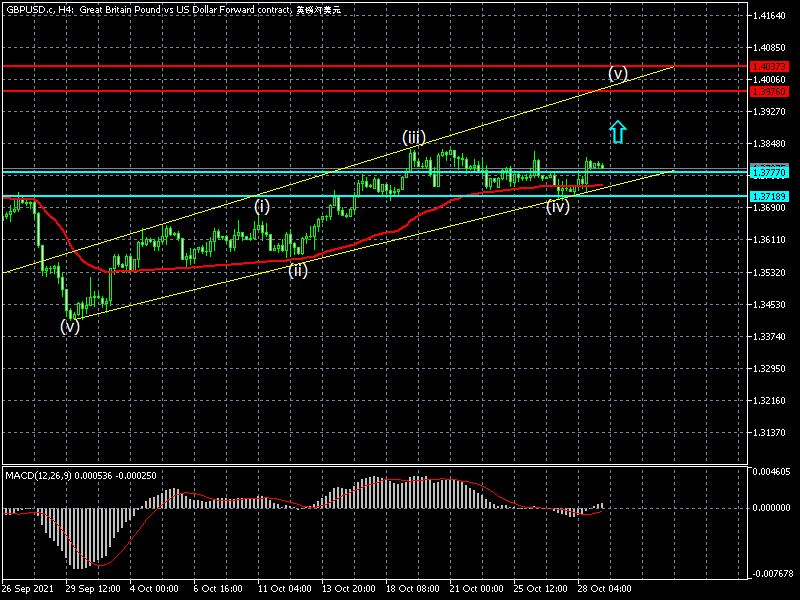Screen dimensions: 800x600
Task: Click the upper-right (v) wave target label
Action: point(618,73)
